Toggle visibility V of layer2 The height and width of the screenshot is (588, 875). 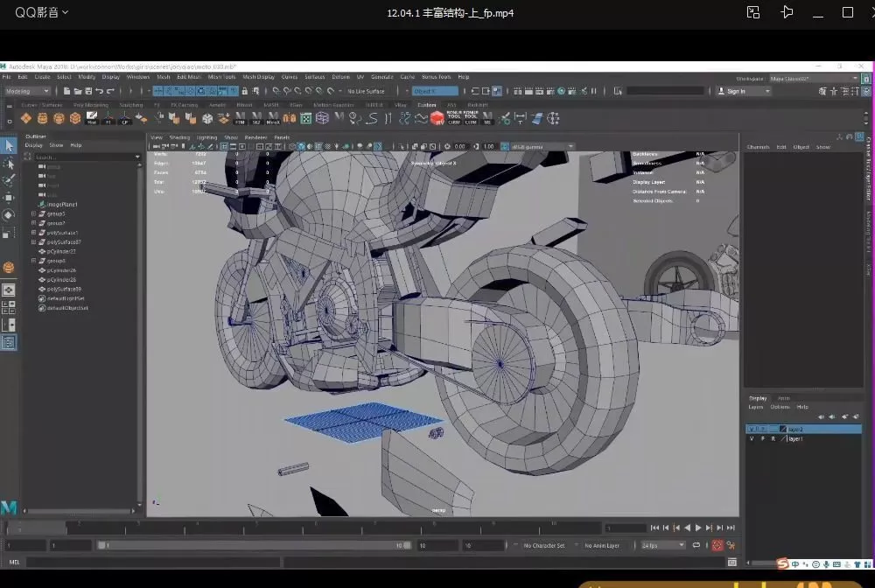point(752,430)
